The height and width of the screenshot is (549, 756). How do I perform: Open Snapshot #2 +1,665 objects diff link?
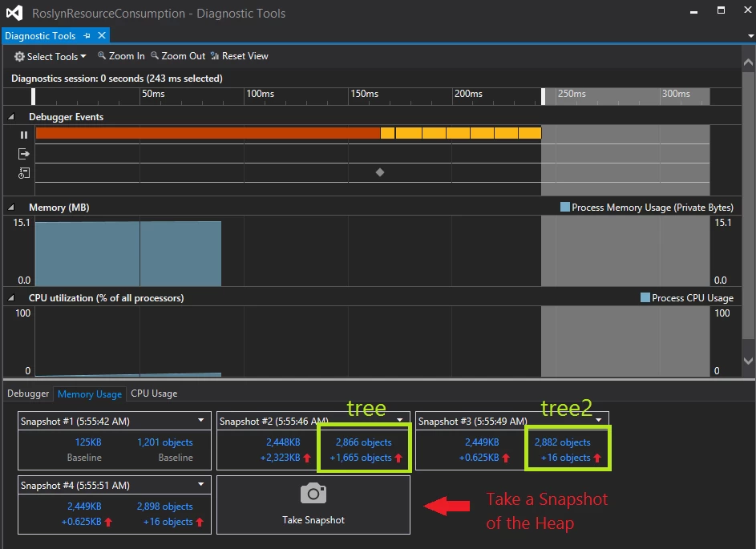361,458
